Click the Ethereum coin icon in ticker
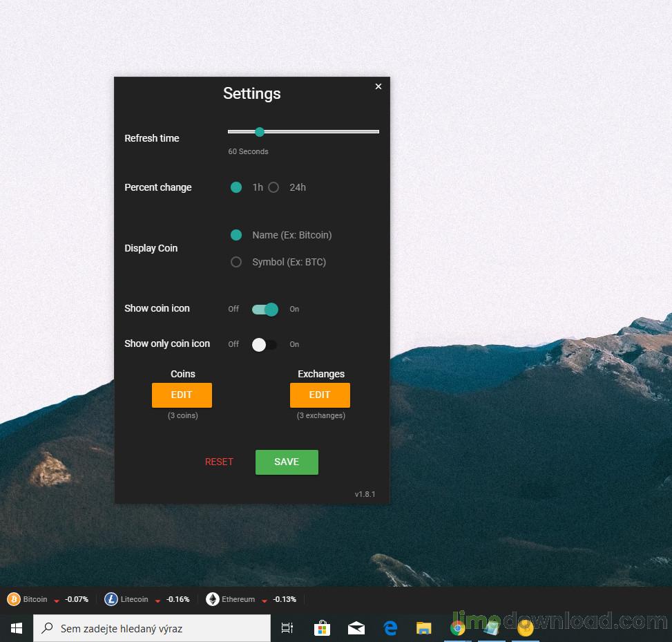The image size is (672, 642). tap(212, 599)
